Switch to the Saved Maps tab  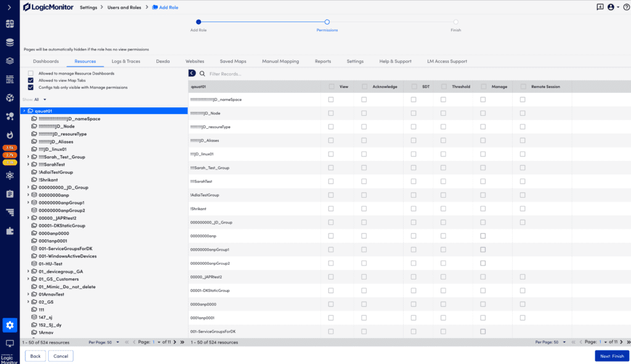click(233, 61)
